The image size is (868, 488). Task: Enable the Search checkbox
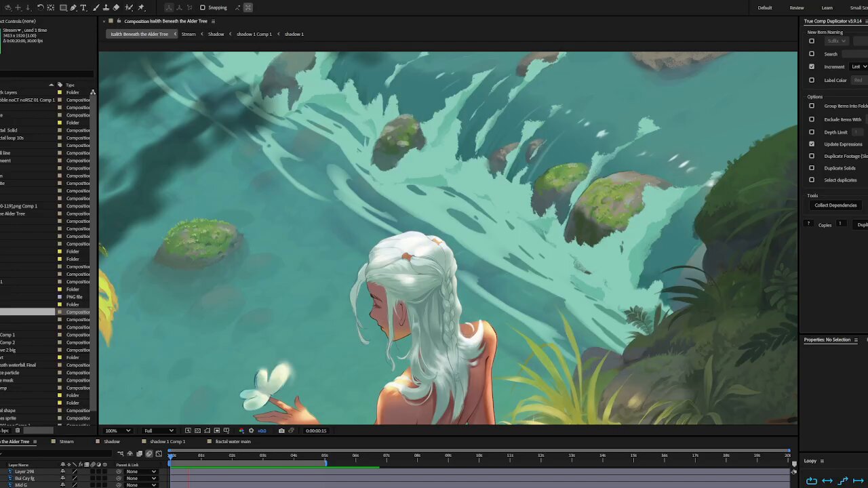point(812,54)
